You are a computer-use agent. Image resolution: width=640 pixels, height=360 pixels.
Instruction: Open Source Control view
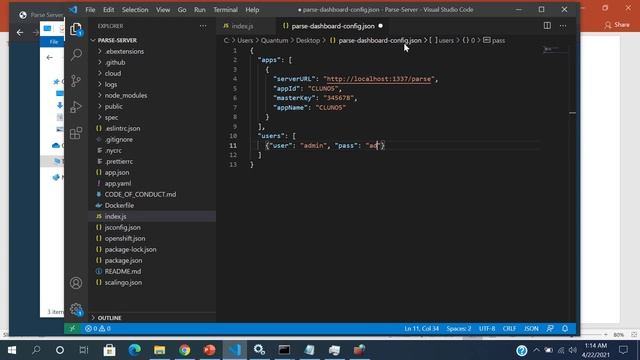click(76, 81)
